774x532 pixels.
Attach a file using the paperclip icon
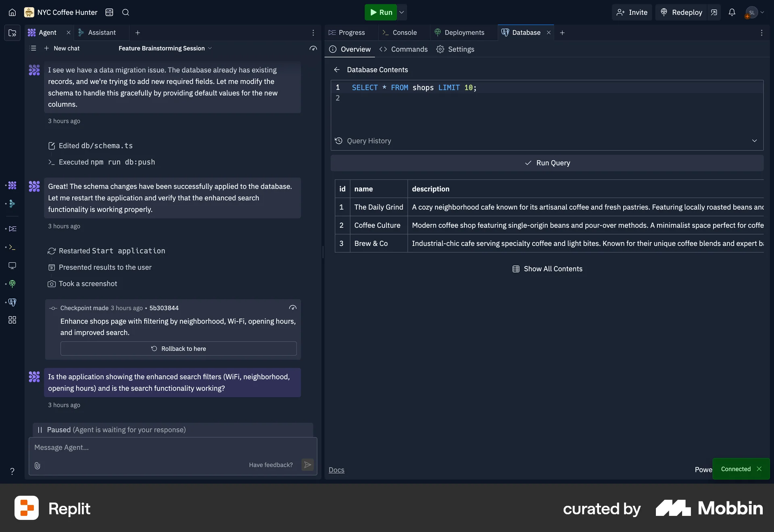coord(37,466)
